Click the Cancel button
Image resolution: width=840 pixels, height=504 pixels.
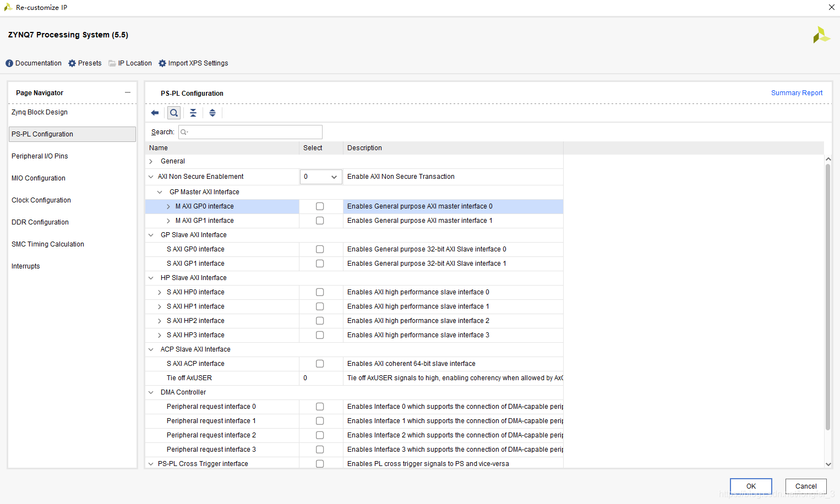click(806, 486)
